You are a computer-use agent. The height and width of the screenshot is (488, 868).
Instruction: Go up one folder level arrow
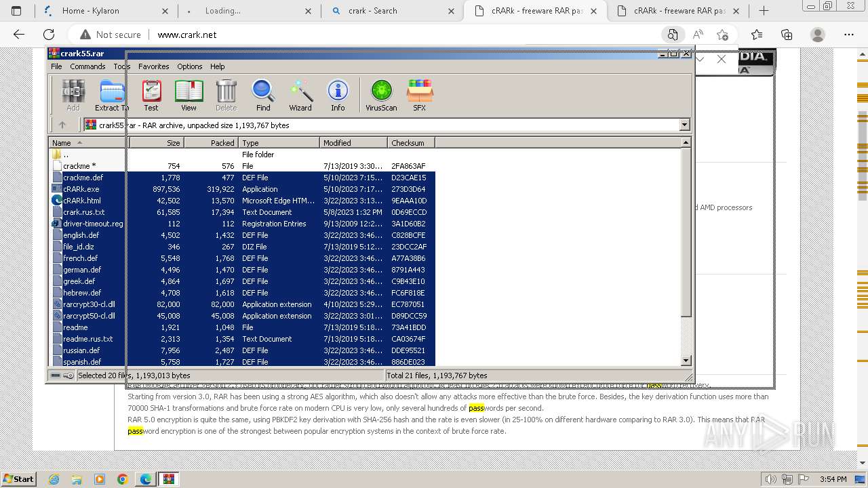tap(62, 125)
